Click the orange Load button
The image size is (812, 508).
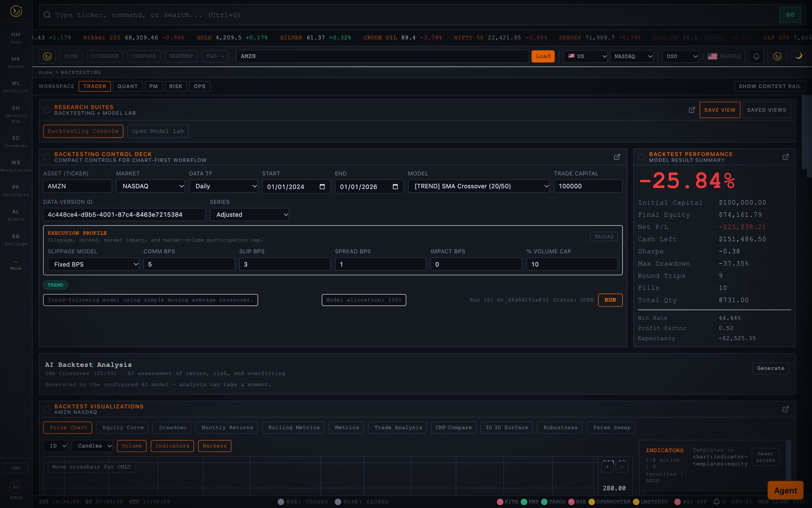(x=543, y=56)
